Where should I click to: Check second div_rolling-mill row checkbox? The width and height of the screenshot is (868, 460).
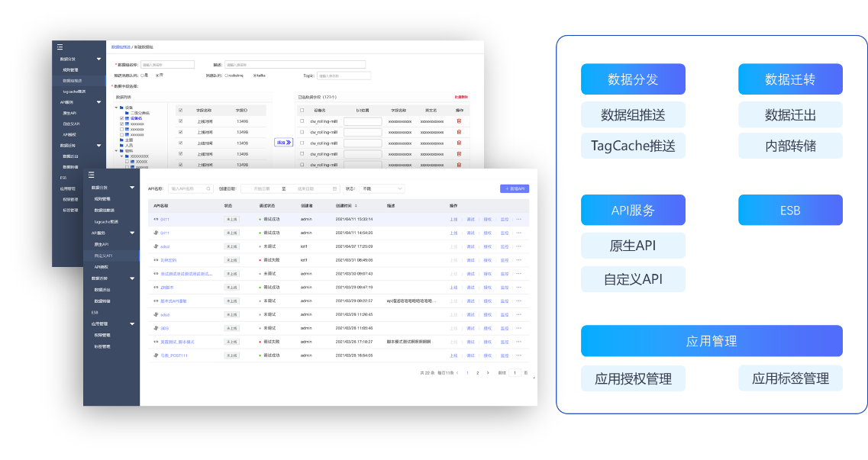[x=302, y=132]
